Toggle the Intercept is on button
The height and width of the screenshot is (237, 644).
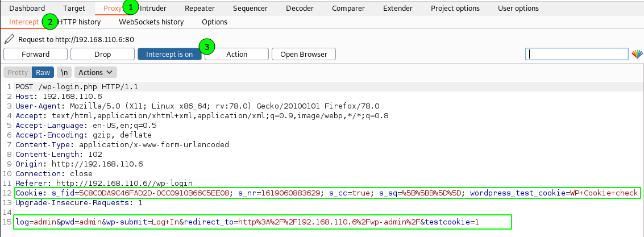[x=169, y=54]
